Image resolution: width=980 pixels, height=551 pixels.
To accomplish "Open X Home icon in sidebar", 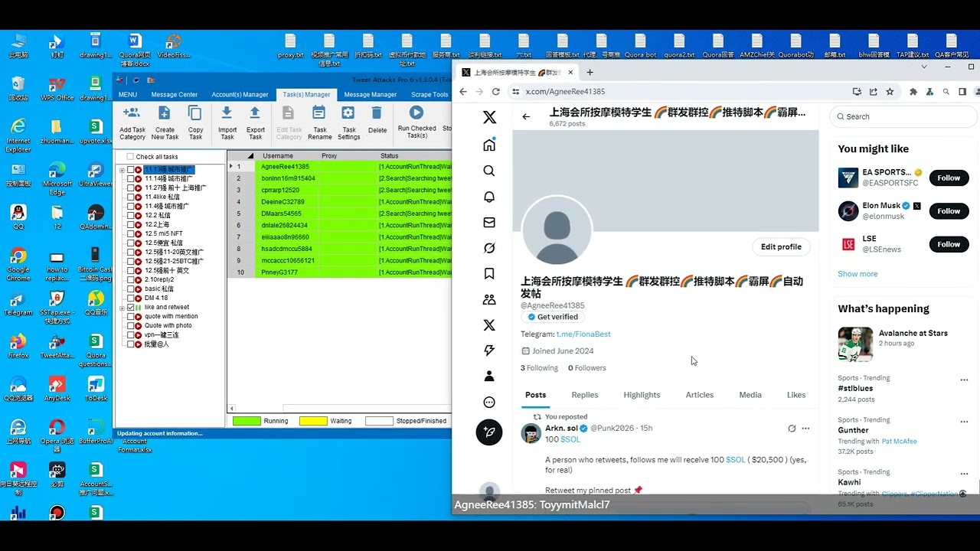I will [x=489, y=145].
